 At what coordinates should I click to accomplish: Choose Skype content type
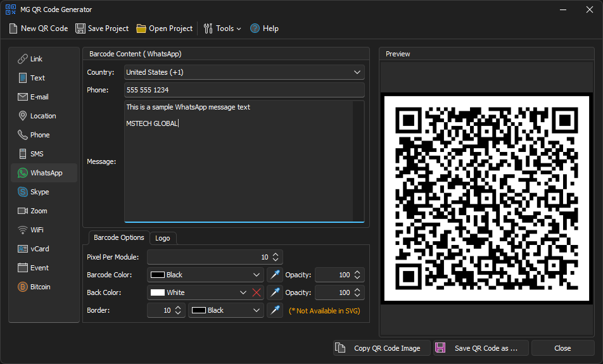(44, 192)
